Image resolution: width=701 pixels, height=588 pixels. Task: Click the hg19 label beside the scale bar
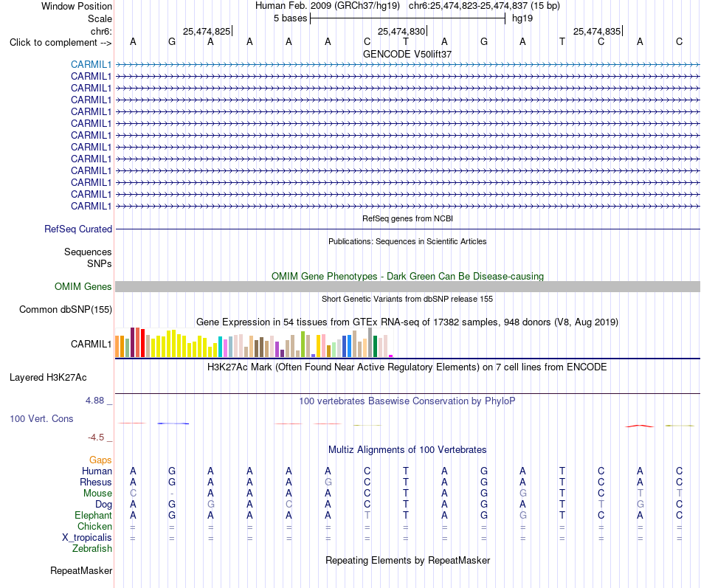(x=522, y=18)
